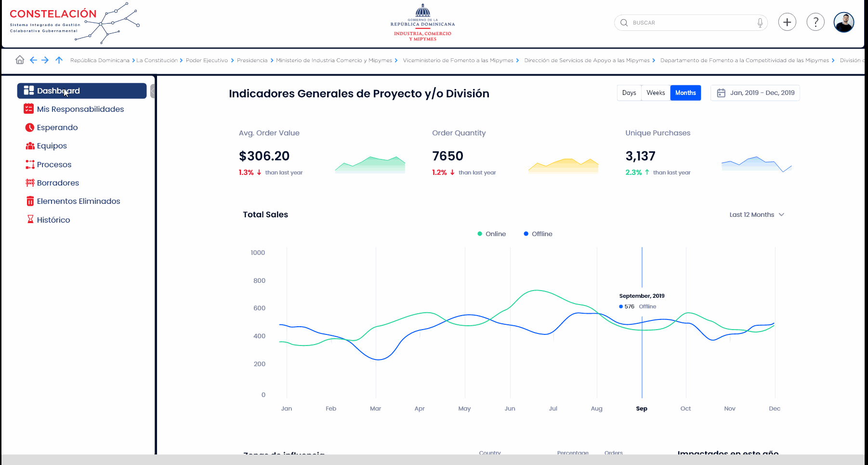The width and height of the screenshot is (868, 465).
Task: Click the up arrow navigation icon
Action: 59,60
